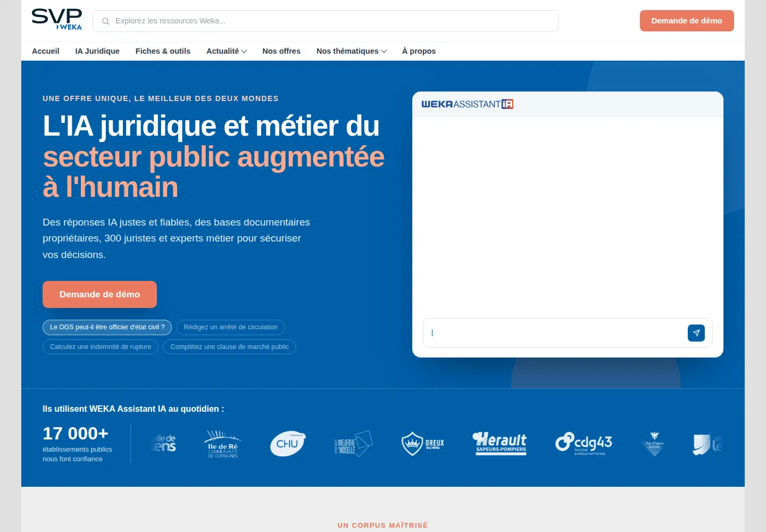Open the SVP Weka logo homepage
The height and width of the screenshot is (532, 766).
pos(57,20)
